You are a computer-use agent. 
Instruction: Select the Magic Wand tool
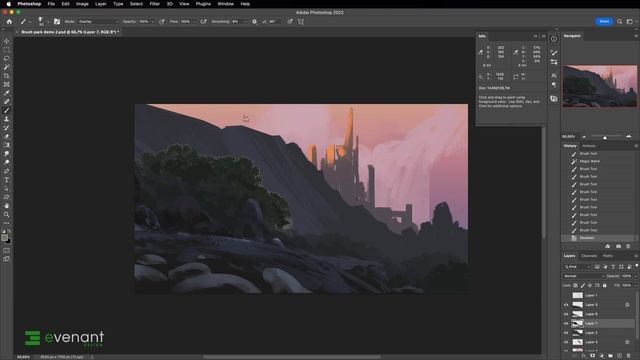point(7,67)
